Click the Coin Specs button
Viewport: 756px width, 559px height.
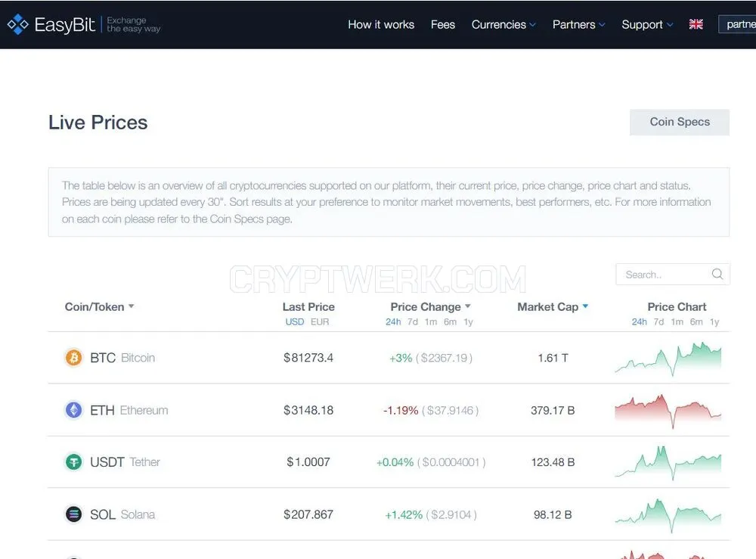click(680, 122)
